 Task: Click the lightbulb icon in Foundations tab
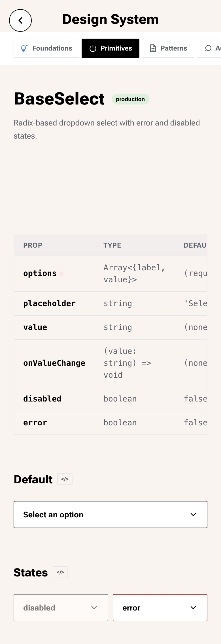(x=24, y=48)
